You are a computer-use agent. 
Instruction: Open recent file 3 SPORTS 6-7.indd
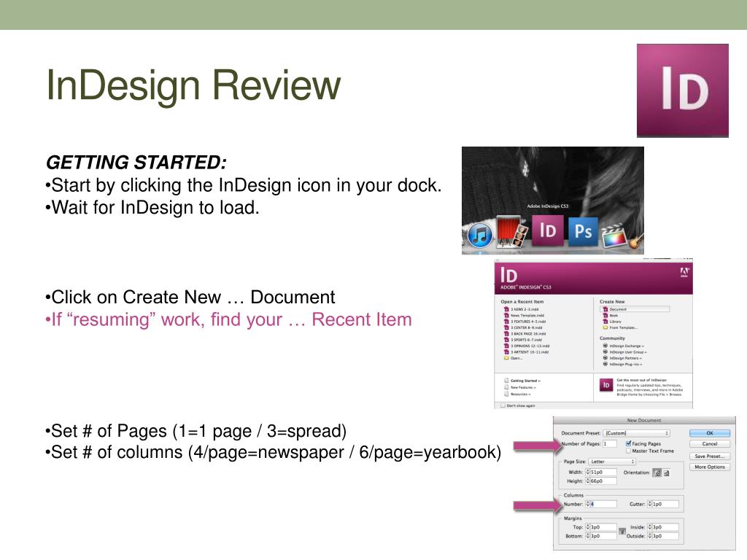522,340
